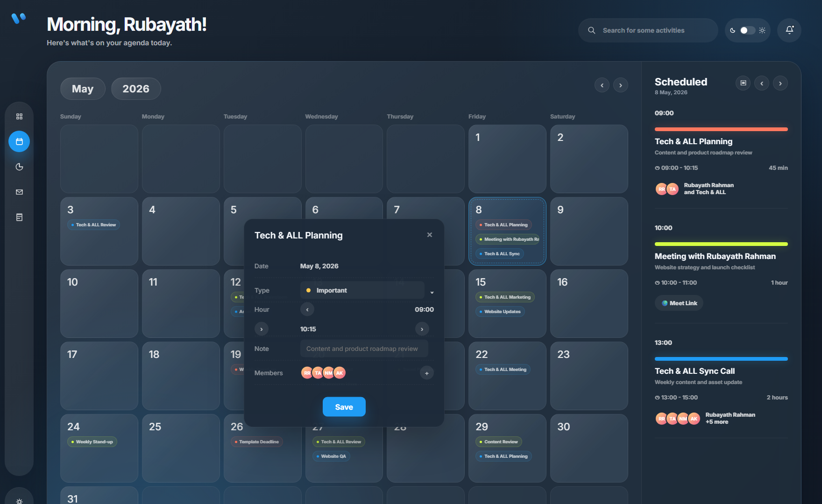Click the search magnifier icon

[591, 30]
